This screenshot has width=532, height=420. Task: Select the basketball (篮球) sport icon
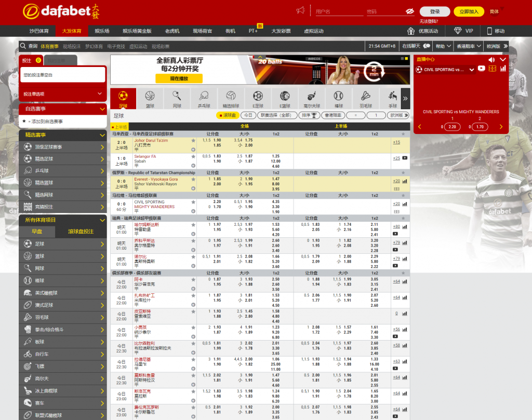pyautogui.click(x=150, y=98)
